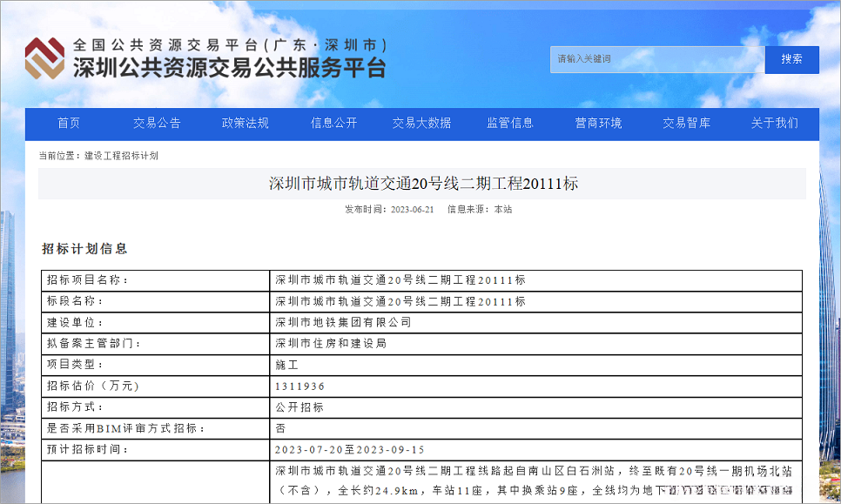The height and width of the screenshot is (504, 841).
Task: Focus the keyword search input field
Action: 656,59
